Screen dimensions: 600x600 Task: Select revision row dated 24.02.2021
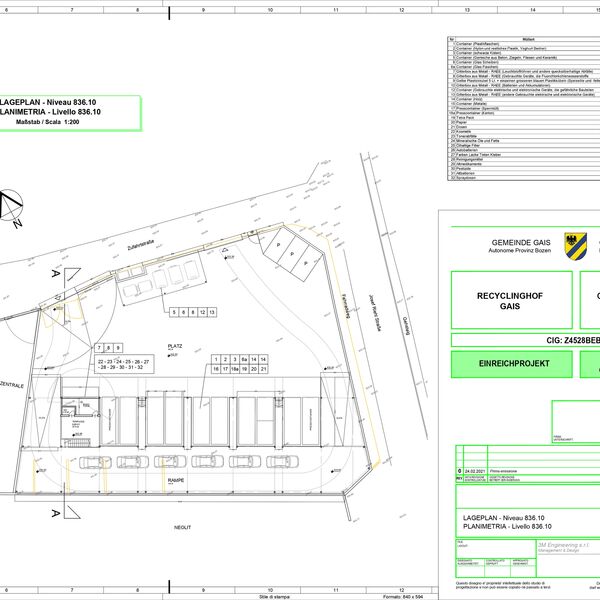[x=528, y=471]
